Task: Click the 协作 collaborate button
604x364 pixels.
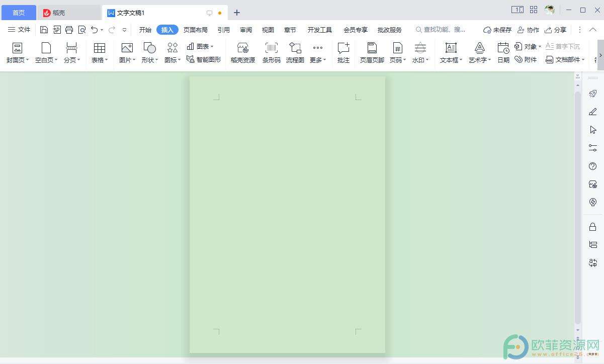Action: [528, 30]
